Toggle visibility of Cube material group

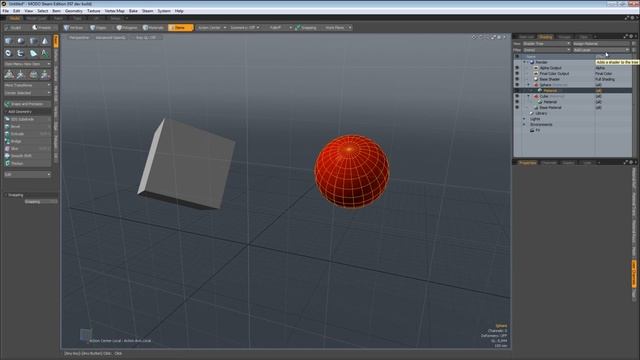[517, 96]
